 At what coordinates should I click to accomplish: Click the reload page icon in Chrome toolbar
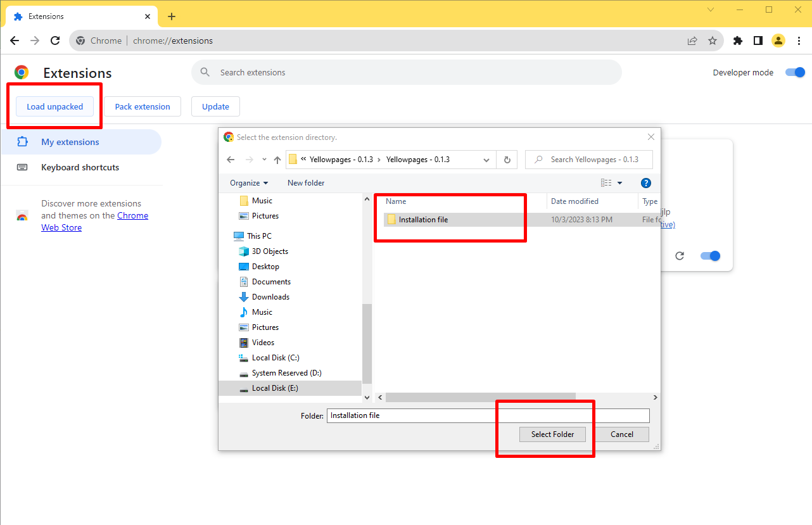coord(55,40)
